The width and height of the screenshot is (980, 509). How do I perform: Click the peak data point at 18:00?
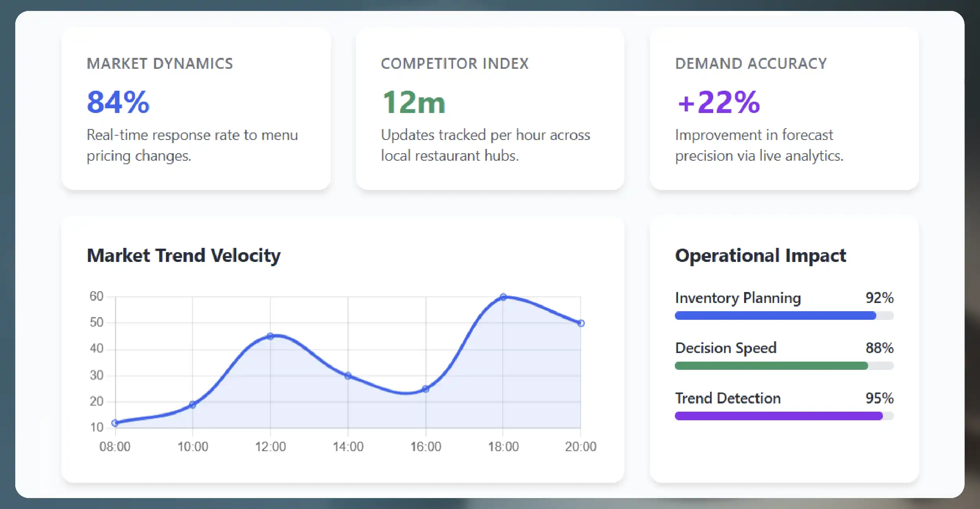click(x=503, y=297)
